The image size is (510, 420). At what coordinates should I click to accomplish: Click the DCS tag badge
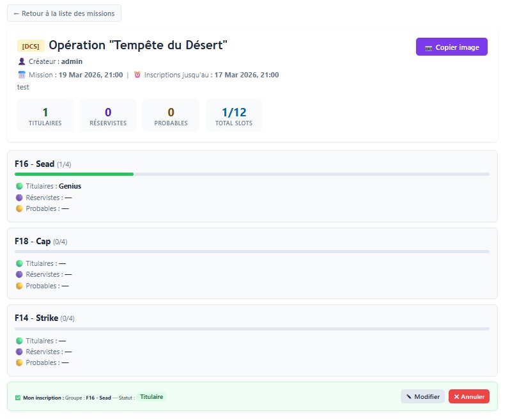pyautogui.click(x=31, y=46)
